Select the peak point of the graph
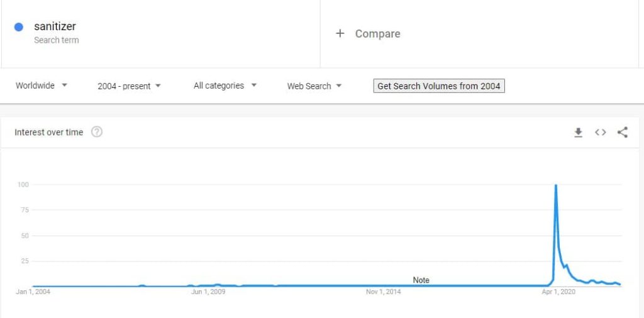 click(556, 185)
